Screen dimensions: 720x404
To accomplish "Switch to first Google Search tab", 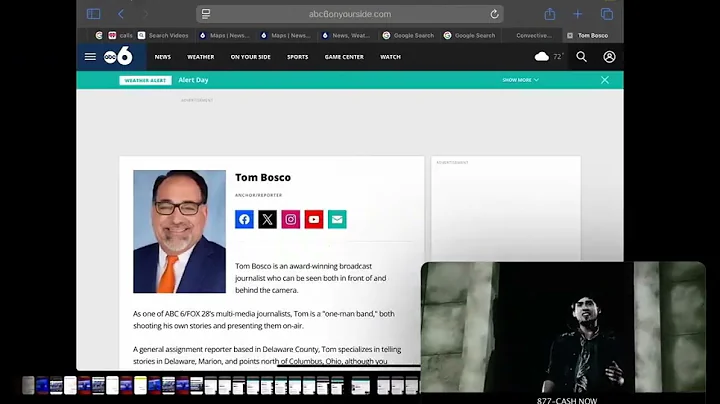I will tap(408, 35).
